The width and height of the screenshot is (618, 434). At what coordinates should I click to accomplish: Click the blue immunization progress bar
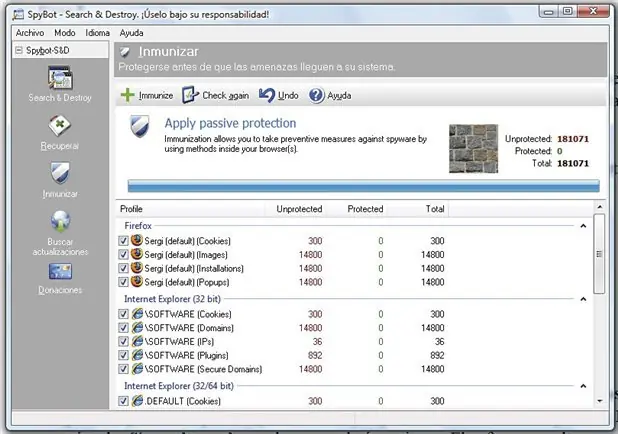363,186
